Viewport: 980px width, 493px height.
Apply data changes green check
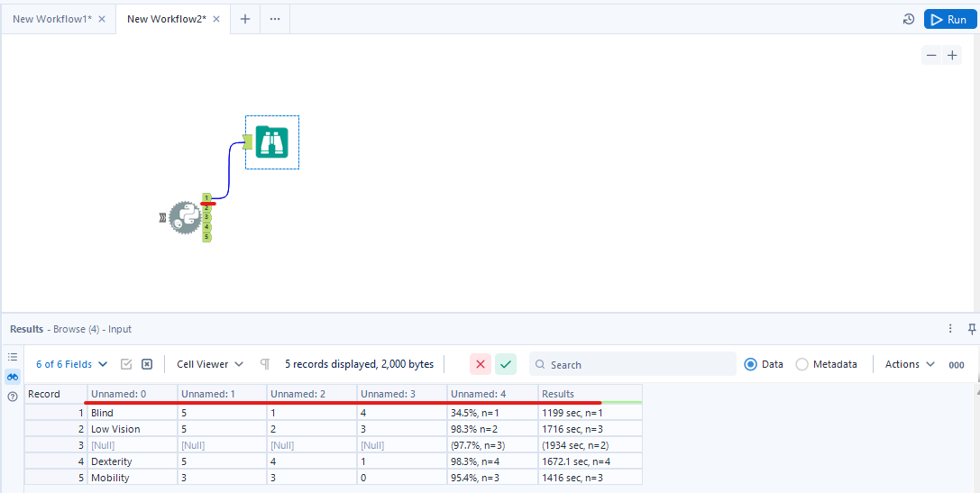(x=506, y=364)
